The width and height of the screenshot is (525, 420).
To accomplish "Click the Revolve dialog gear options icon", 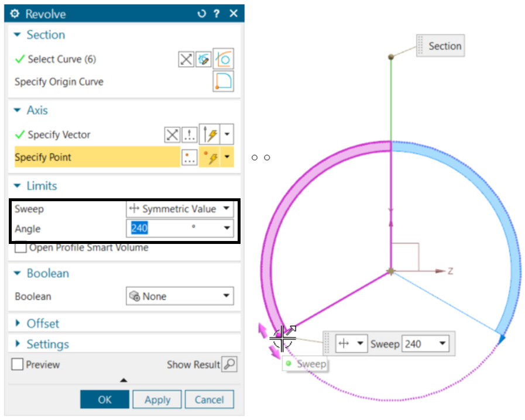I will pos(15,13).
